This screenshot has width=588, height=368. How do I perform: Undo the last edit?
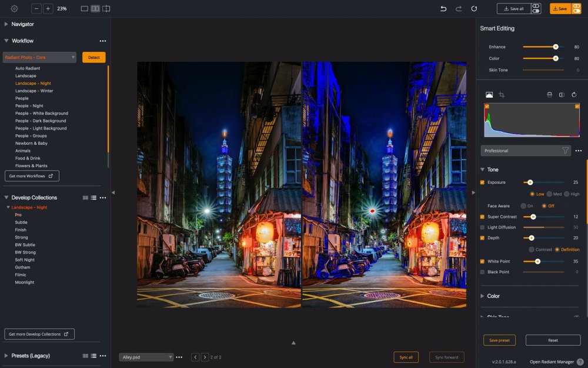point(443,8)
